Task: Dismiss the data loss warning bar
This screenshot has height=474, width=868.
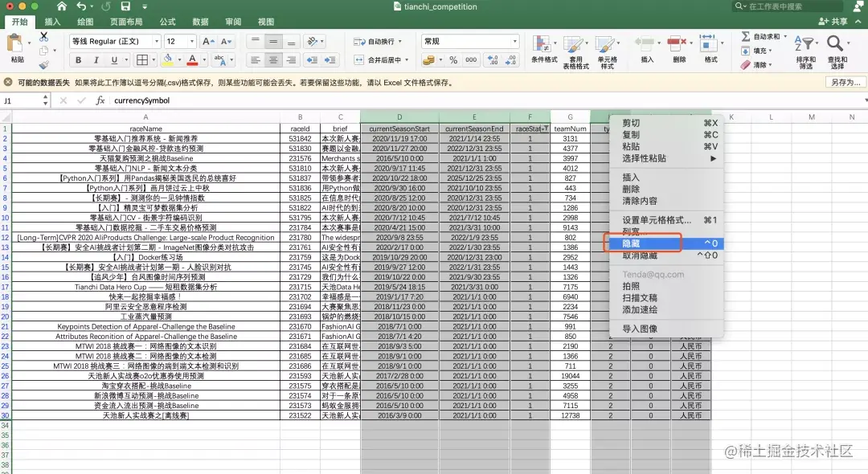Action: [8, 83]
